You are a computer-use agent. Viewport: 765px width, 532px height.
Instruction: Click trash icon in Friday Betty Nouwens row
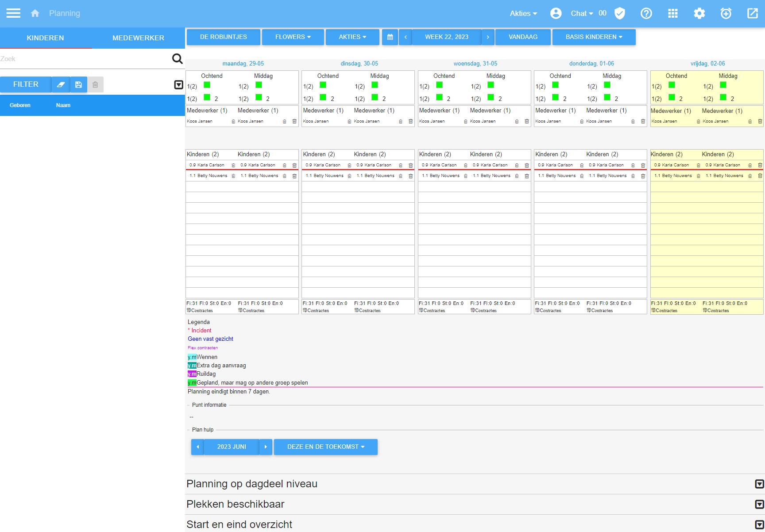(x=760, y=176)
